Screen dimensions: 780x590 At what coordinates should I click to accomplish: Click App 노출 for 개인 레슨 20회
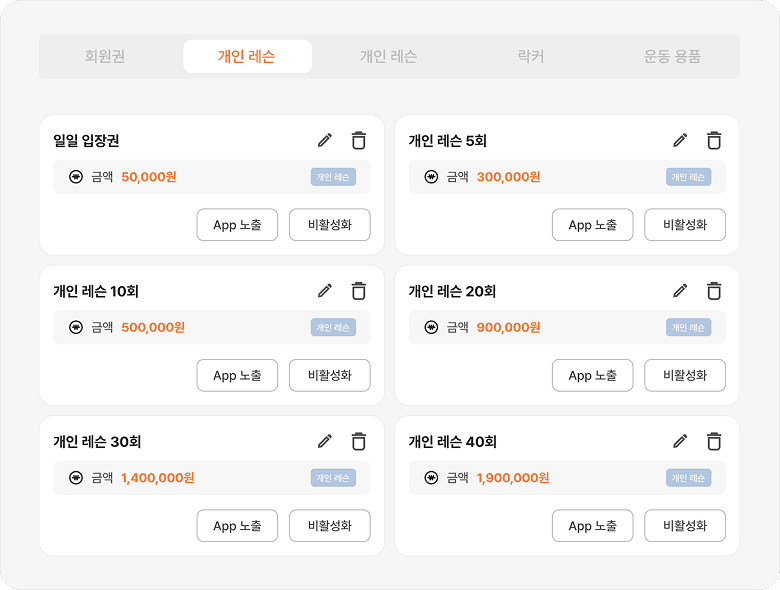[x=592, y=375]
